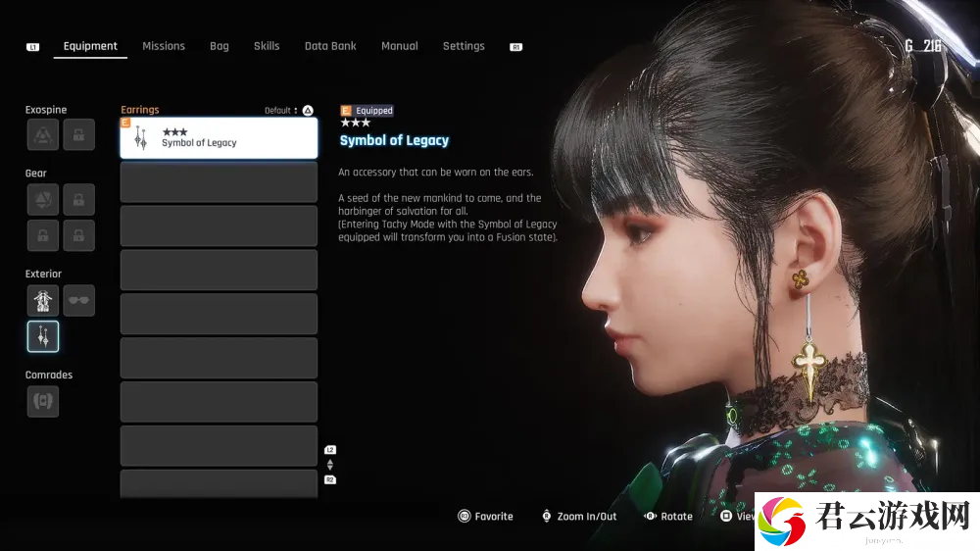
Task: Select the locked top-right Gear slot
Action: tap(78, 199)
